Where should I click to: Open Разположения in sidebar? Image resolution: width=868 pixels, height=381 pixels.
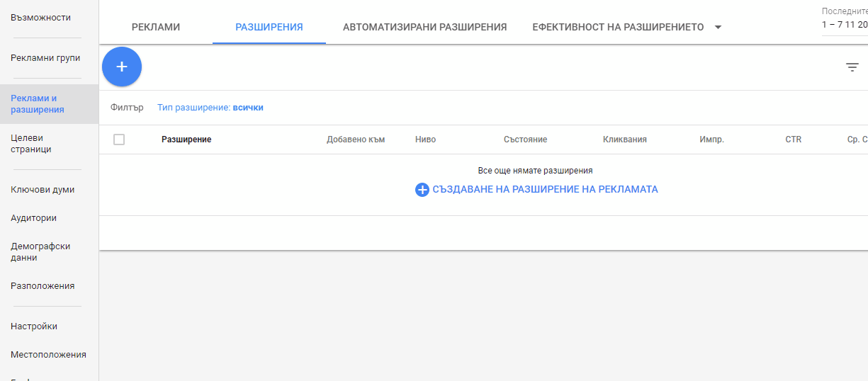[43, 286]
